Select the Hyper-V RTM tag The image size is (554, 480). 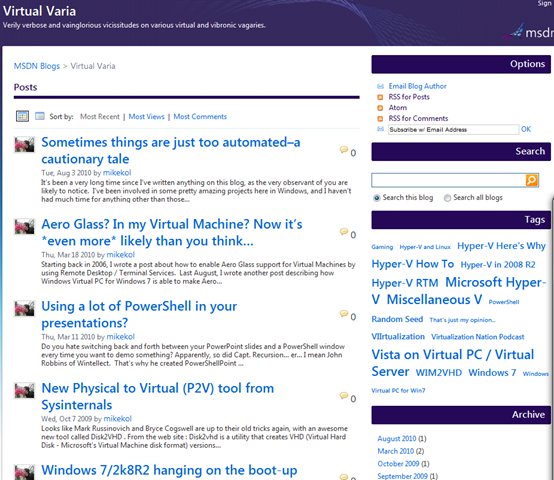(405, 283)
